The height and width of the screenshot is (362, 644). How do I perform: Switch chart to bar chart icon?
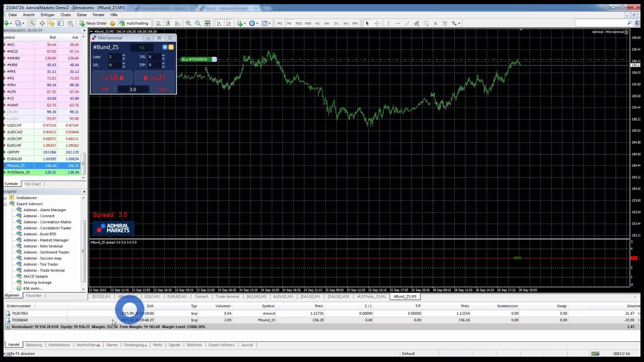pyautogui.click(x=158, y=23)
